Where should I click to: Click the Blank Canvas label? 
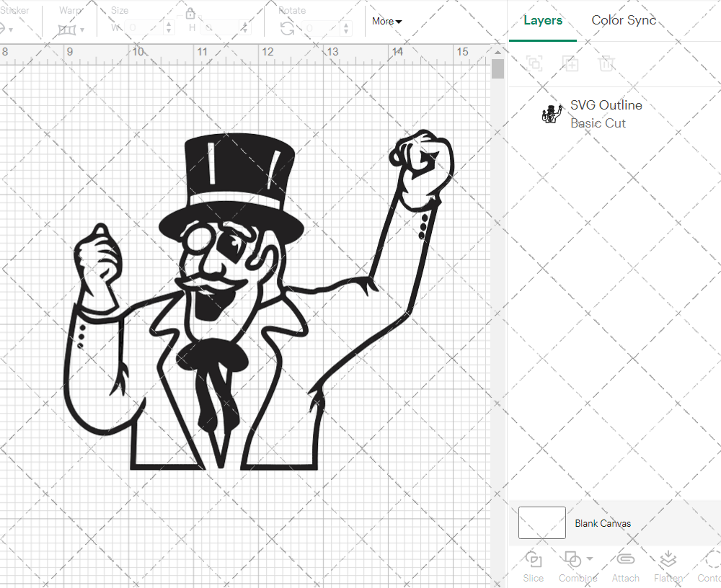click(x=603, y=523)
